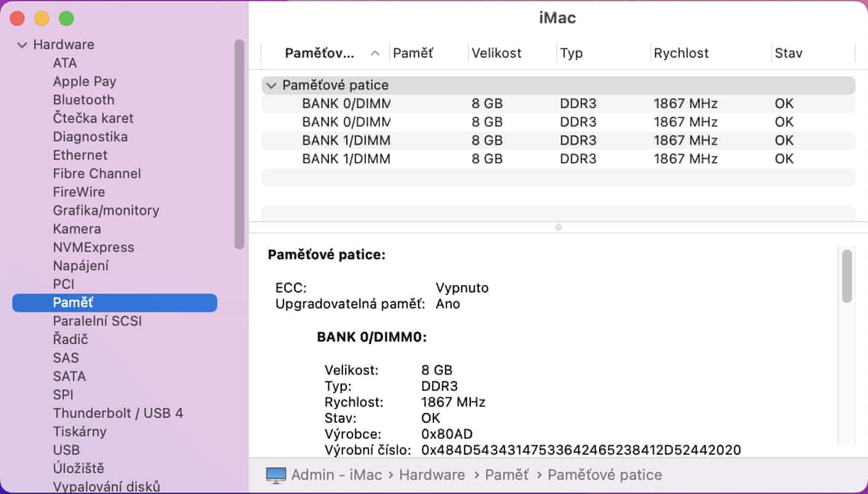Open the Bluetooth hardware section
Screen dimensions: 868x494
pos(83,100)
